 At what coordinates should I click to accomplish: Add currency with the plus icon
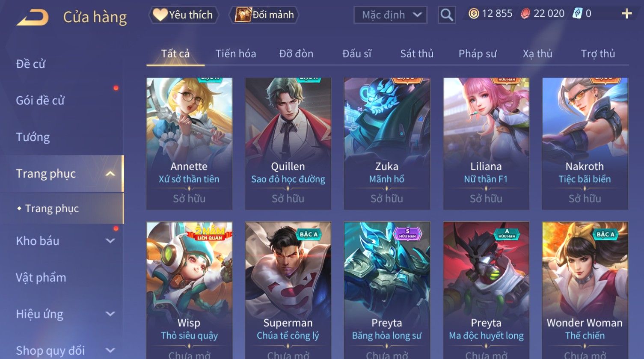(x=626, y=14)
